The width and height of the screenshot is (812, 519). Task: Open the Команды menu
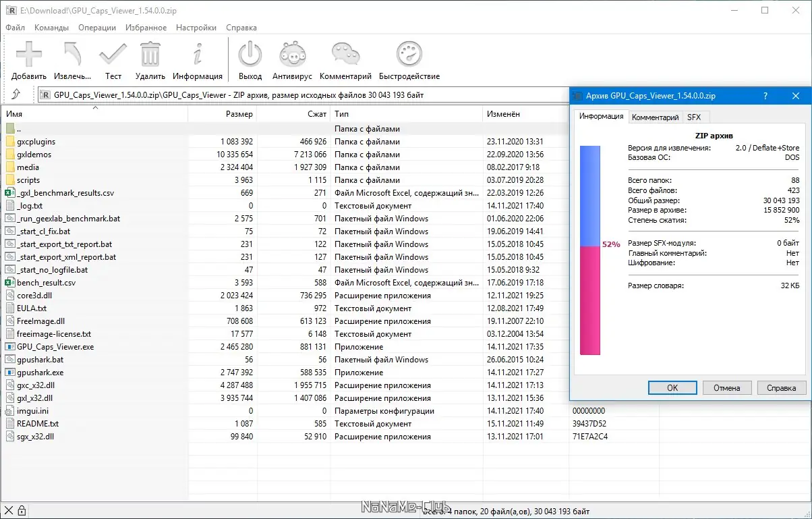click(51, 28)
